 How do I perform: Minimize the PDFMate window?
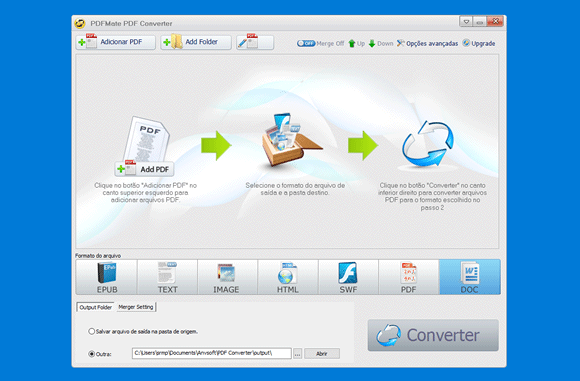[x=480, y=22]
